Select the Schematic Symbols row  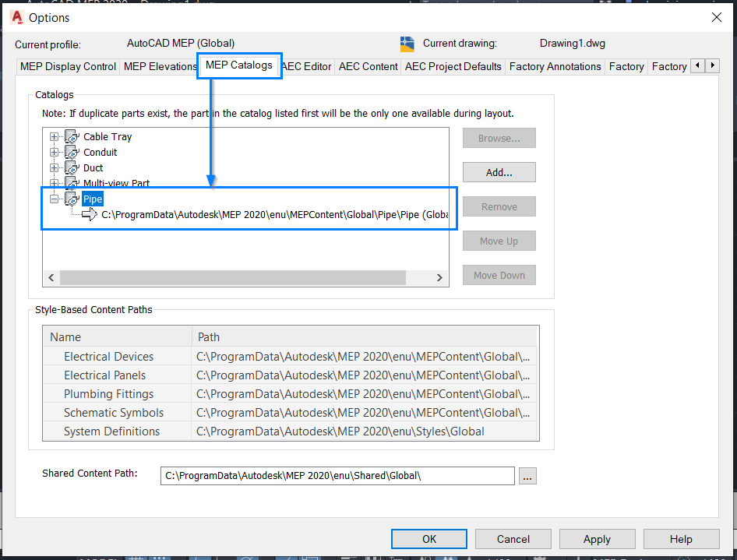click(291, 413)
